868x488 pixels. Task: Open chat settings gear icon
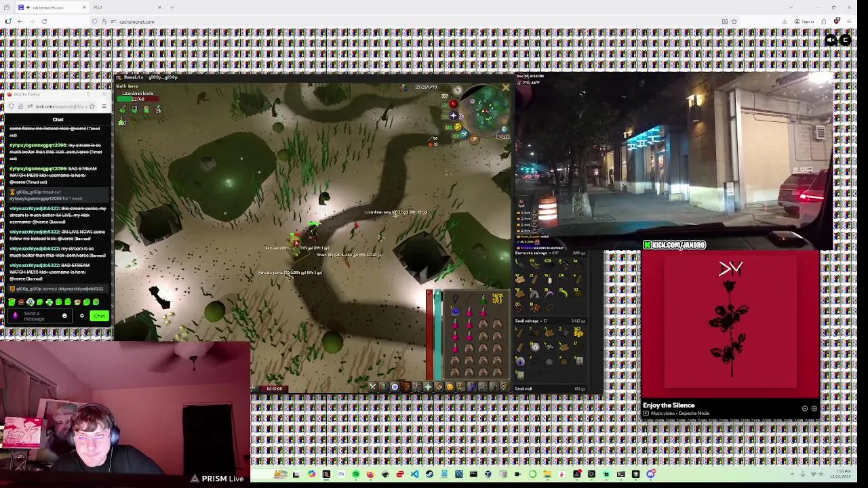[82, 316]
